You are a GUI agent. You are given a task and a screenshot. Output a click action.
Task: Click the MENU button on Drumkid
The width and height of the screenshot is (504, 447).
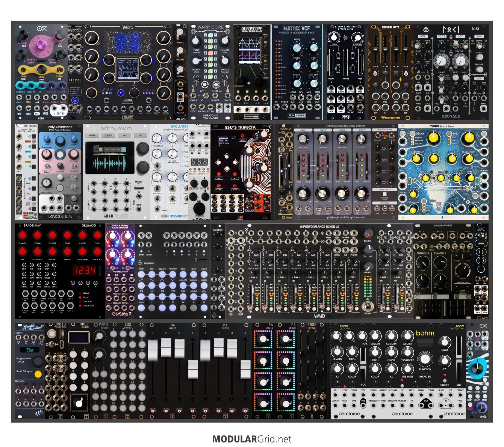pos(24,283)
